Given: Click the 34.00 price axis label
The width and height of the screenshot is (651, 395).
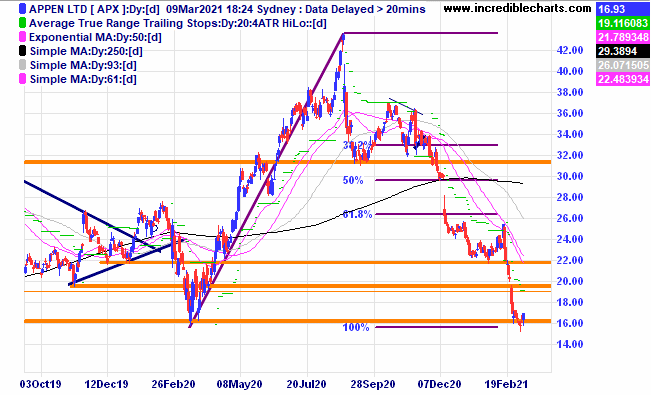Looking at the screenshot, I should click(x=570, y=134).
